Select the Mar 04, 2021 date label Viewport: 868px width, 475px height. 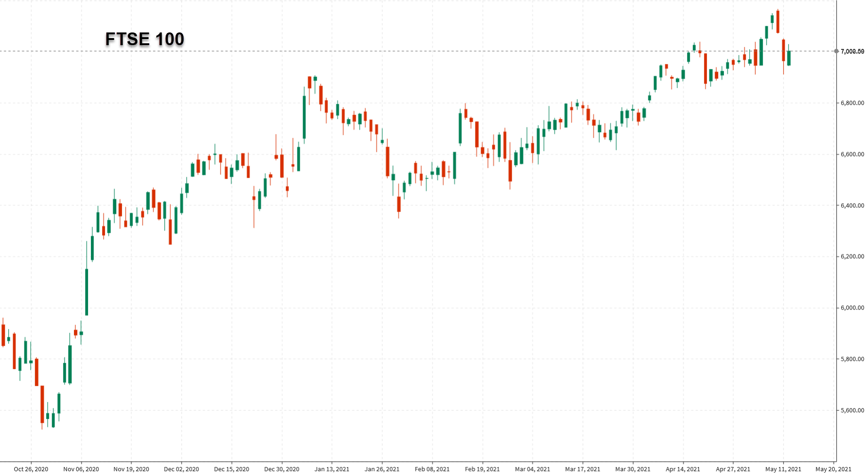pyautogui.click(x=532, y=469)
